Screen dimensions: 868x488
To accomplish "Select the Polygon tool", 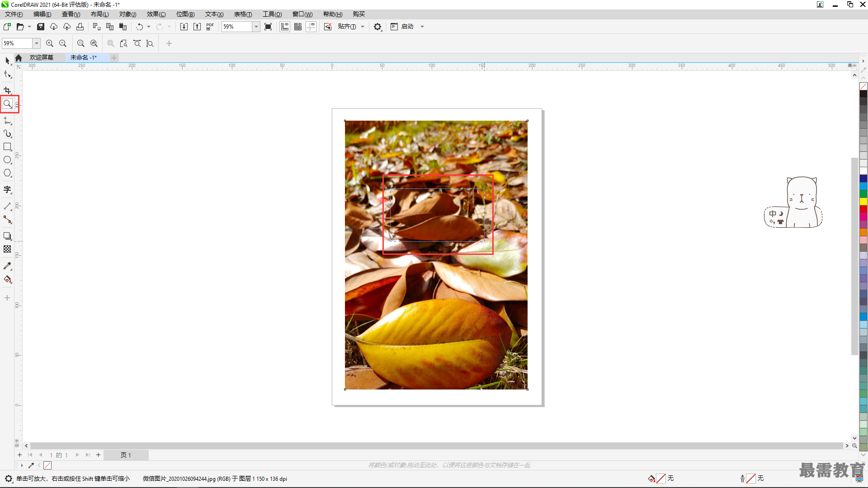I will point(7,173).
